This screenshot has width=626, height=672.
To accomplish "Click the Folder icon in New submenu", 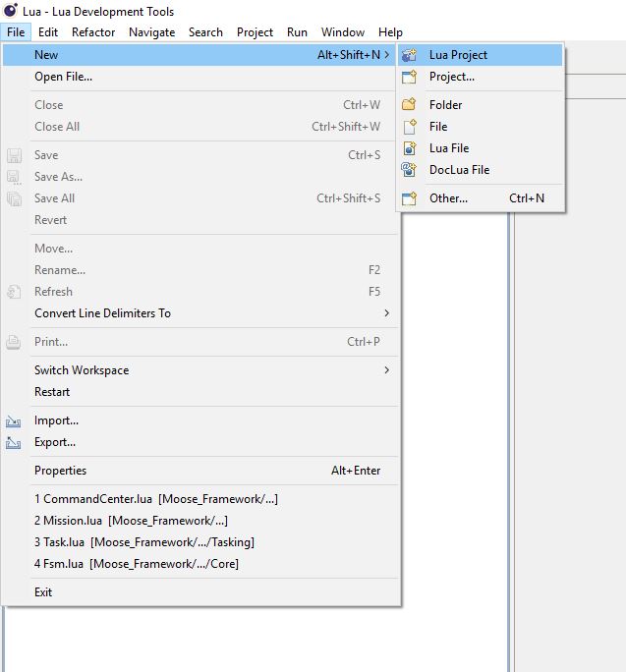I will click(x=410, y=104).
